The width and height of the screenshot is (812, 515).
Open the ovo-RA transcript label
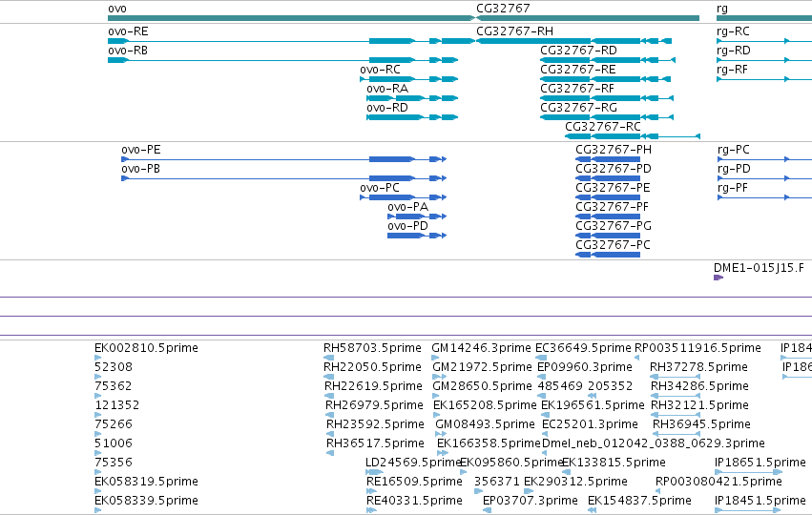[x=387, y=89]
